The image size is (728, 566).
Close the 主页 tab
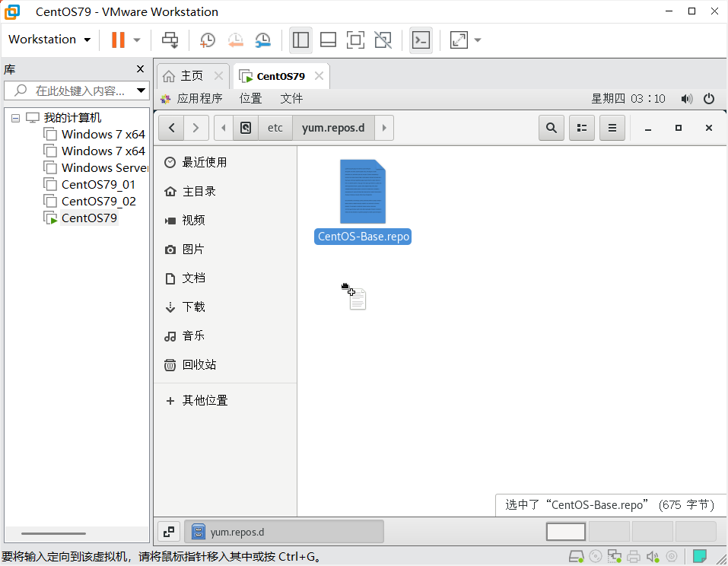218,75
